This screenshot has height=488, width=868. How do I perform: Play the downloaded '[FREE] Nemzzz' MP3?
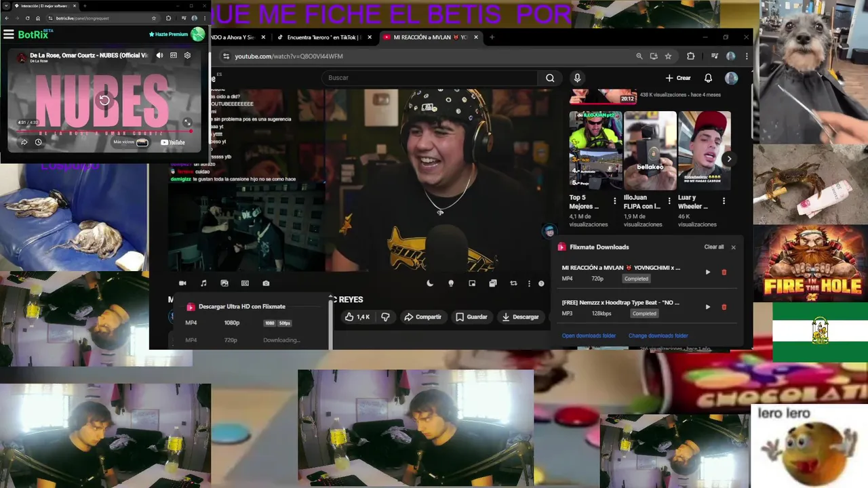(708, 307)
